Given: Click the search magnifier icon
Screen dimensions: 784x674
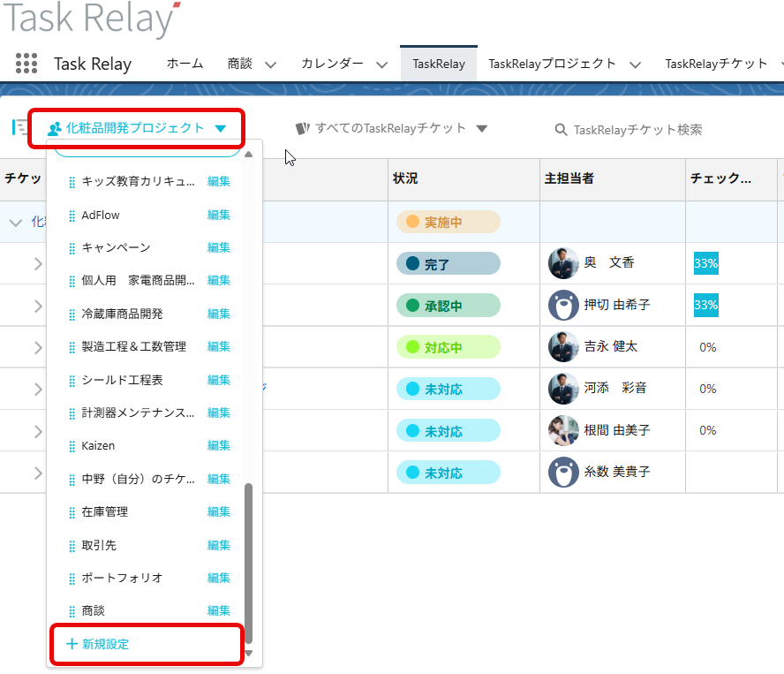Looking at the screenshot, I should pyautogui.click(x=561, y=130).
